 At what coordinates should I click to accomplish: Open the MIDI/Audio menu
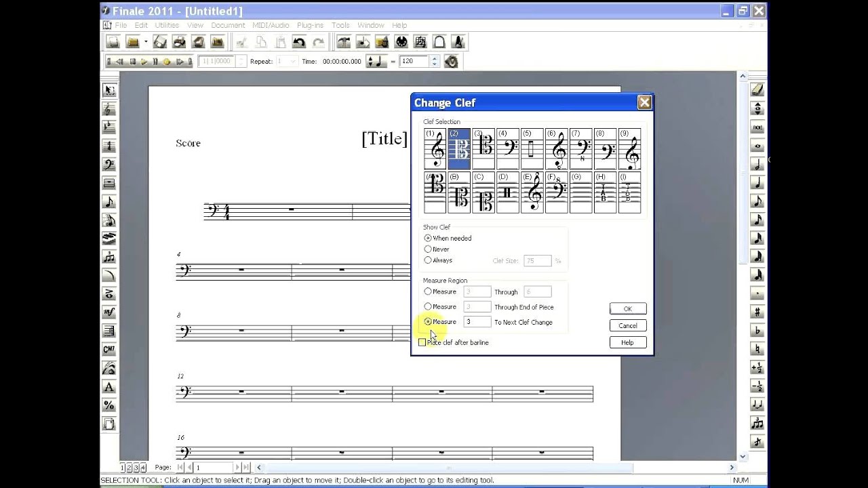(271, 25)
